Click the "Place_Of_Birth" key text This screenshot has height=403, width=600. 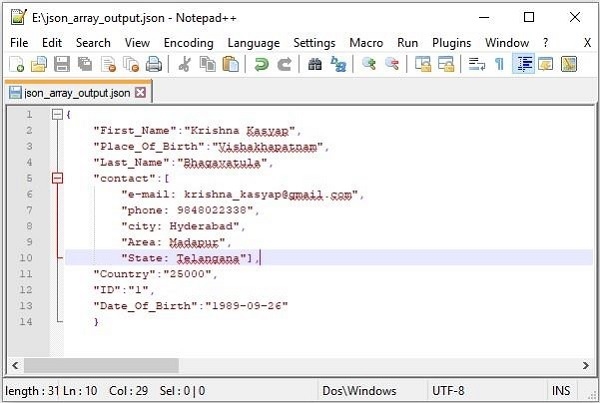149,146
